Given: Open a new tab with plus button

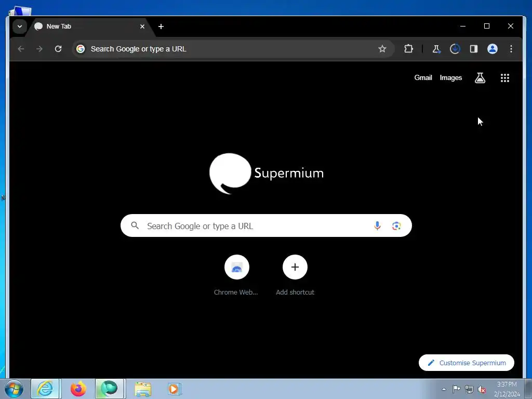Looking at the screenshot, I should coord(161,26).
